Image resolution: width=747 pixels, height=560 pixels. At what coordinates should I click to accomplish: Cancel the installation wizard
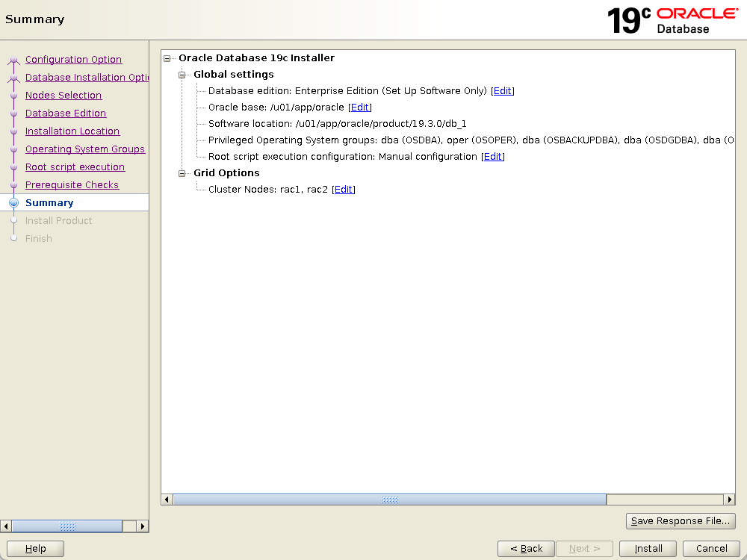click(x=711, y=549)
